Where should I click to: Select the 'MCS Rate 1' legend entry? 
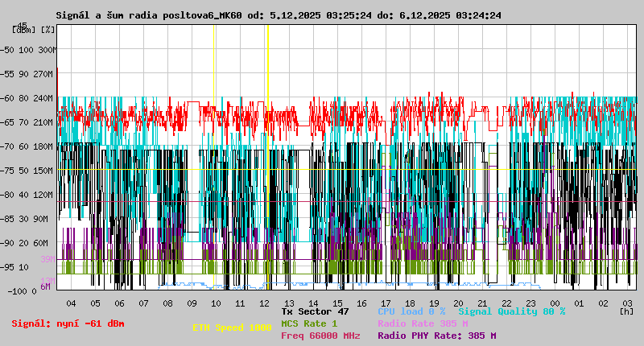pos(309,323)
